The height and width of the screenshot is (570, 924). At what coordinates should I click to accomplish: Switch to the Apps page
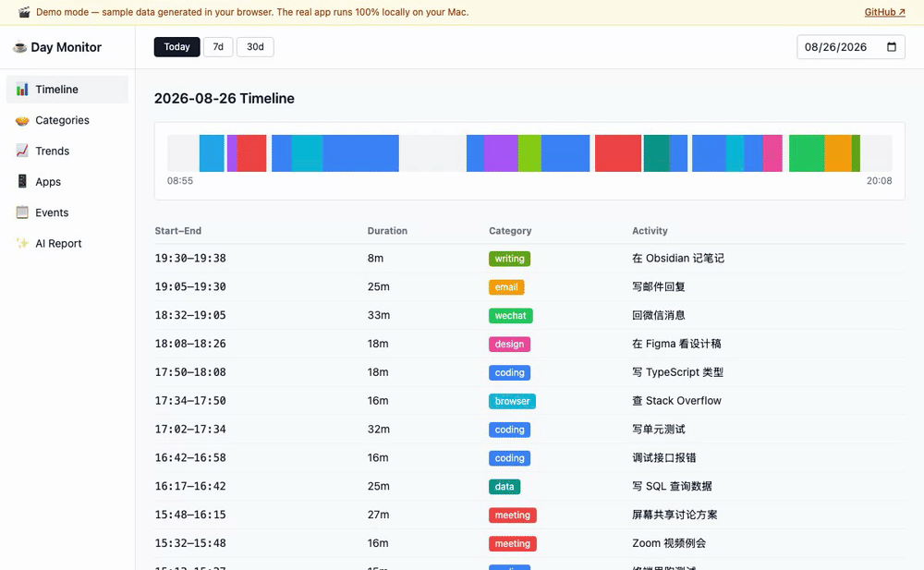click(x=67, y=182)
